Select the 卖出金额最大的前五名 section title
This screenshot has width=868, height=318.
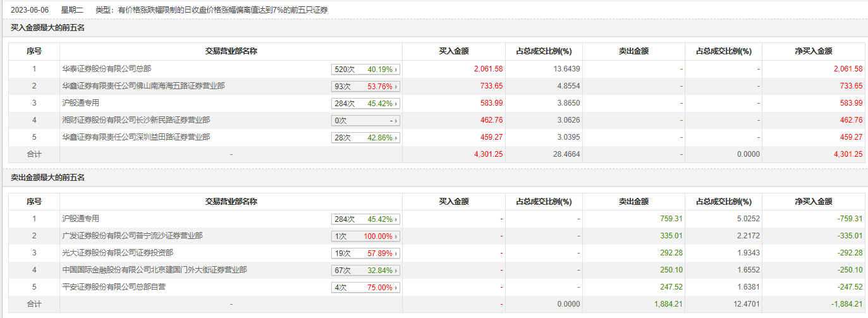point(48,178)
